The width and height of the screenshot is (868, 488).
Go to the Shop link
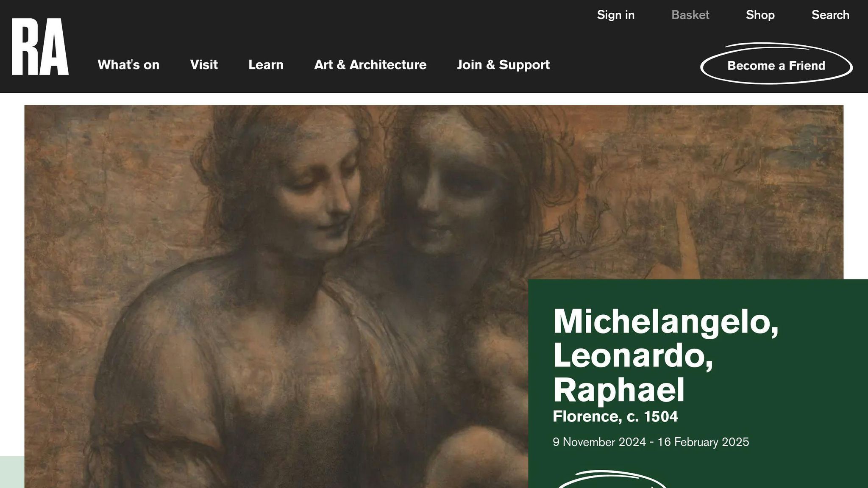(760, 15)
